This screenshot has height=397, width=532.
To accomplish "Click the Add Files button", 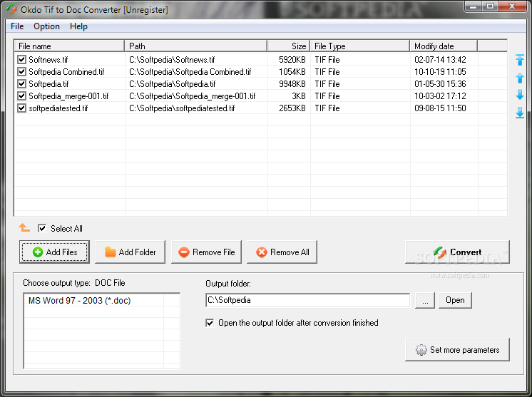I will [55, 252].
